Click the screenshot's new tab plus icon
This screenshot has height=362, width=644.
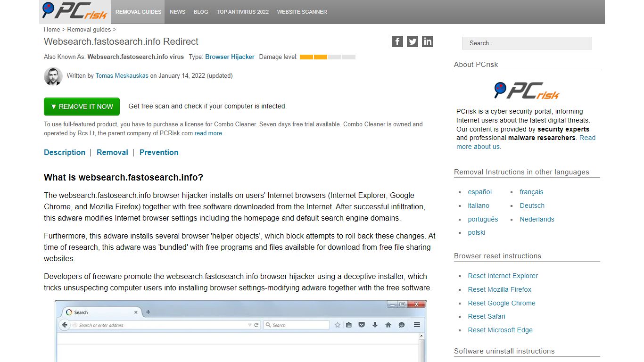[148, 312]
